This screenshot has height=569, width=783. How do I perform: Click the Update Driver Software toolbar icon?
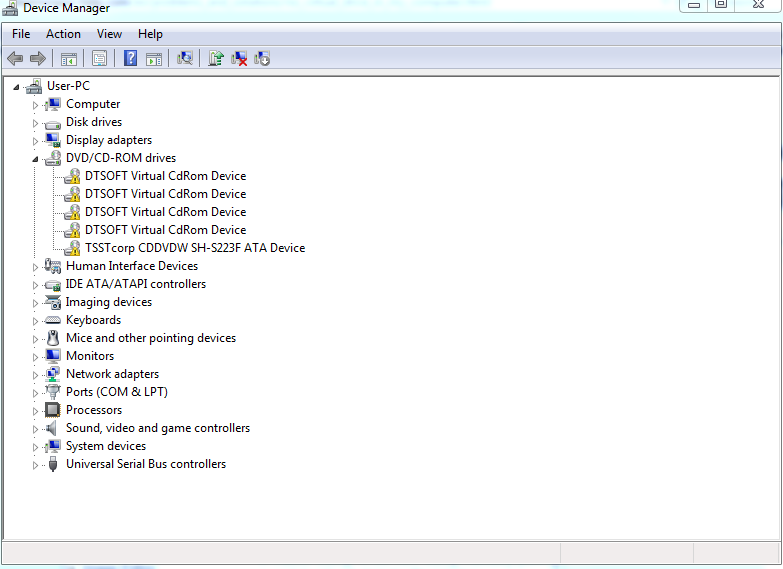(x=216, y=58)
